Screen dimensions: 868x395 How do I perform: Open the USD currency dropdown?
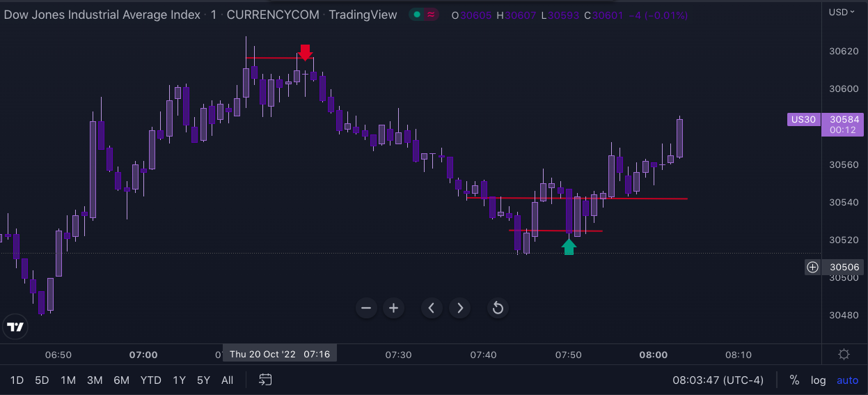pyautogui.click(x=842, y=12)
